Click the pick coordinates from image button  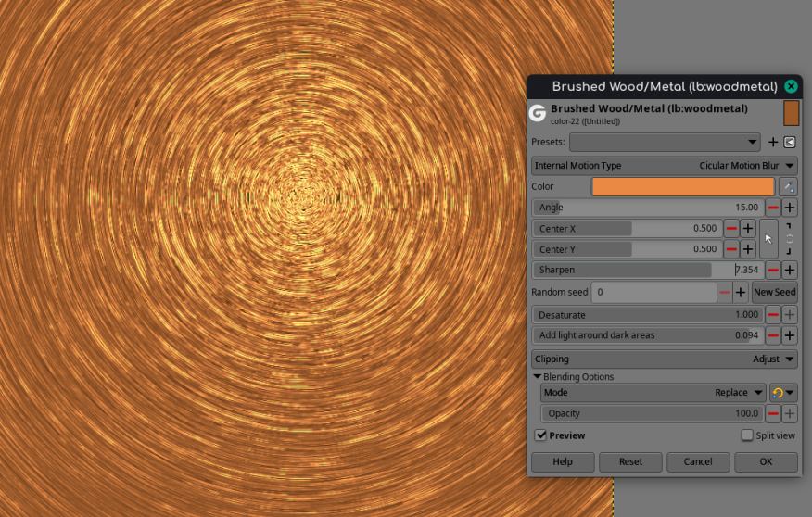[x=768, y=238]
